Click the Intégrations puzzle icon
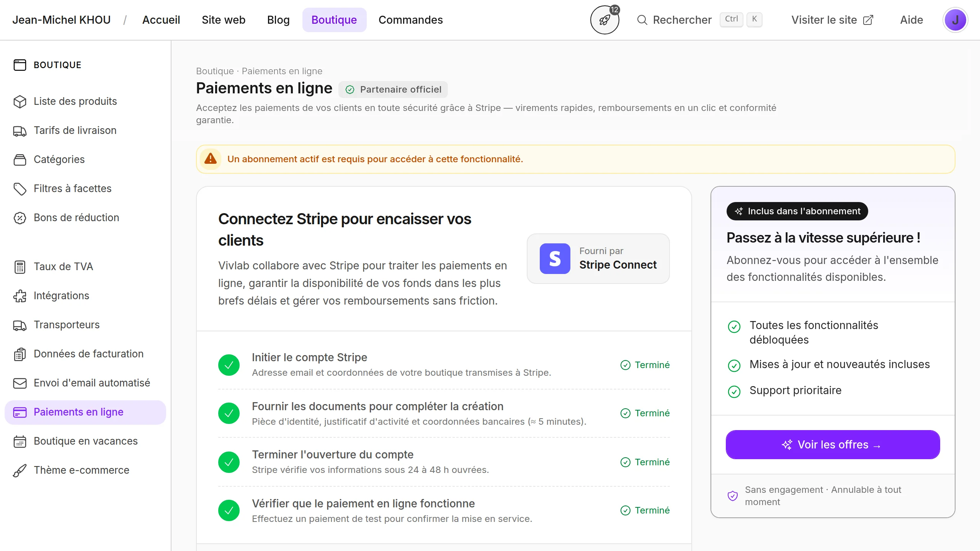The image size is (980, 551). (x=20, y=296)
